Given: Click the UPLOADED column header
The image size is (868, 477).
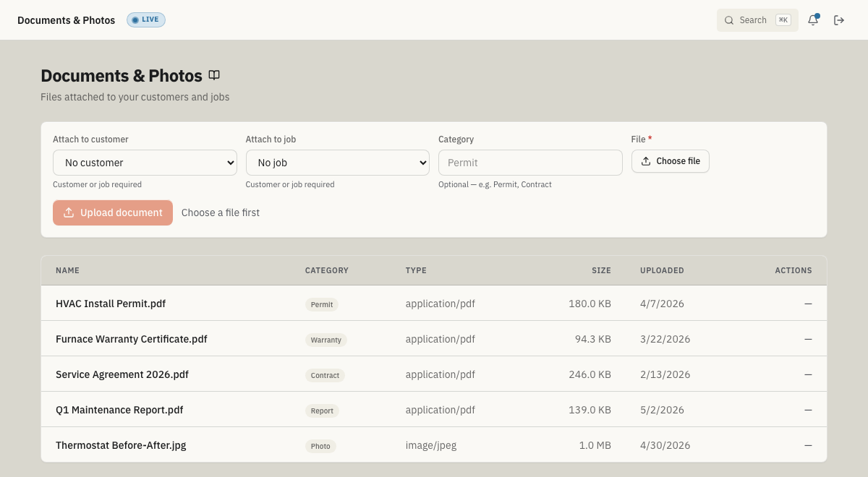Looking at the screenshot, I should (x=662, y=270).
